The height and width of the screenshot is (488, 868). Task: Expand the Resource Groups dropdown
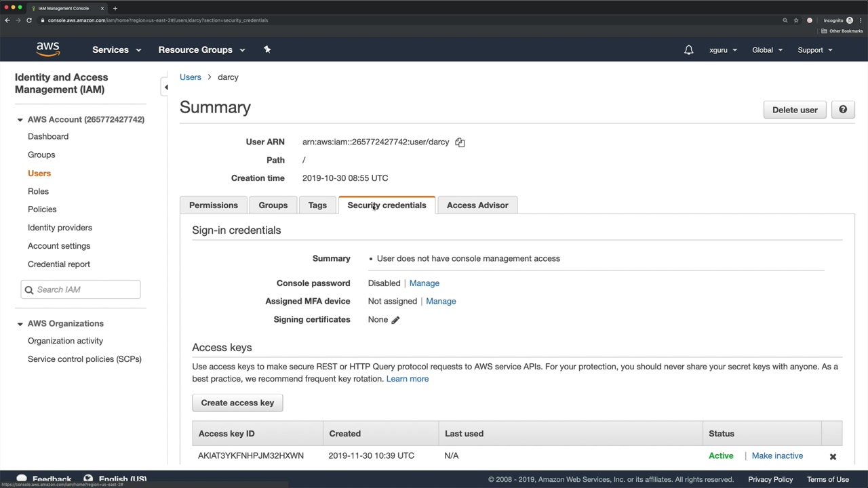tap(201, 49)
